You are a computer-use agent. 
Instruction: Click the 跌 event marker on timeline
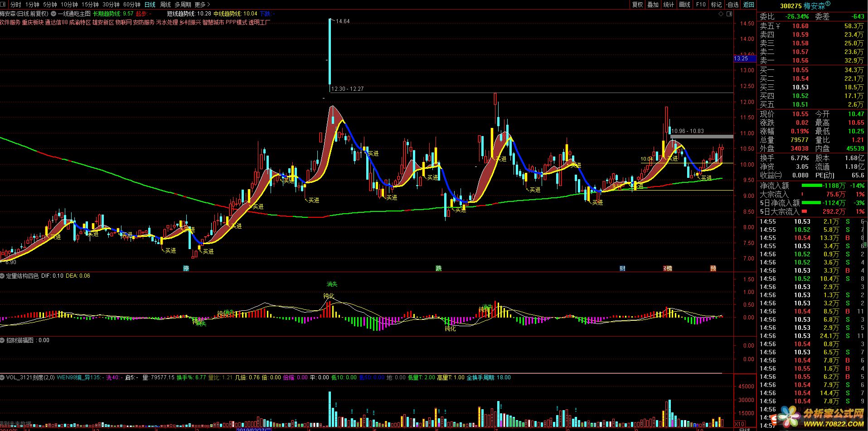[x=438, y=268]
